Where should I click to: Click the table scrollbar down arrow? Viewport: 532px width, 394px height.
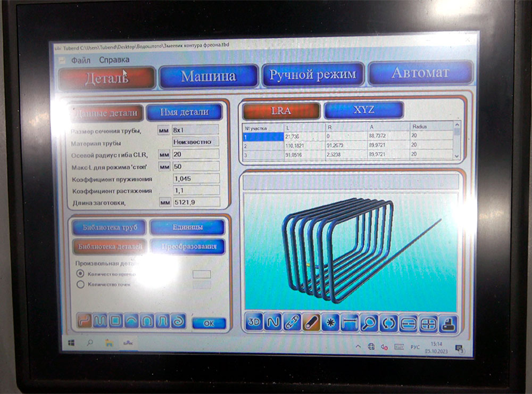point(456,156)
